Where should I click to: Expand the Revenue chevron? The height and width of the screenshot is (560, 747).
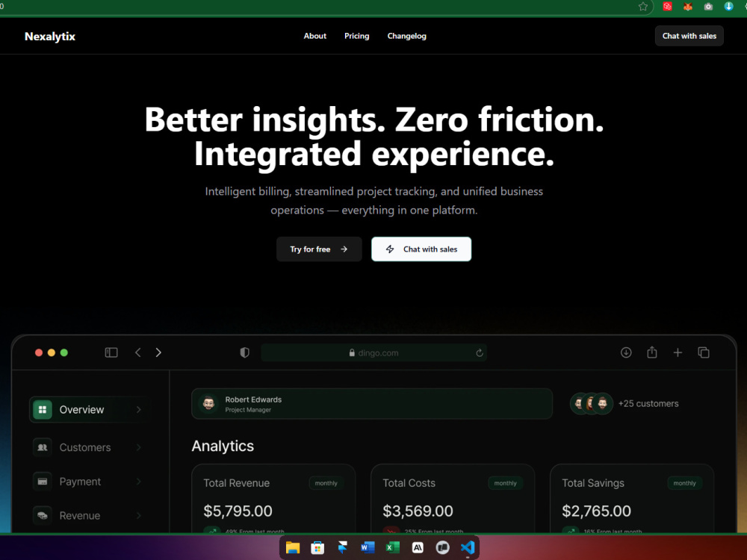139,515
